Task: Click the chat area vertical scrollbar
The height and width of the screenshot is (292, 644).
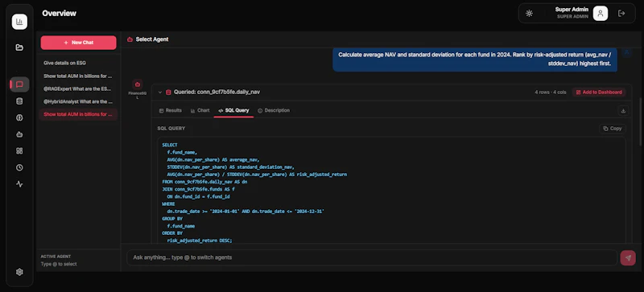Action: [641, 121]
